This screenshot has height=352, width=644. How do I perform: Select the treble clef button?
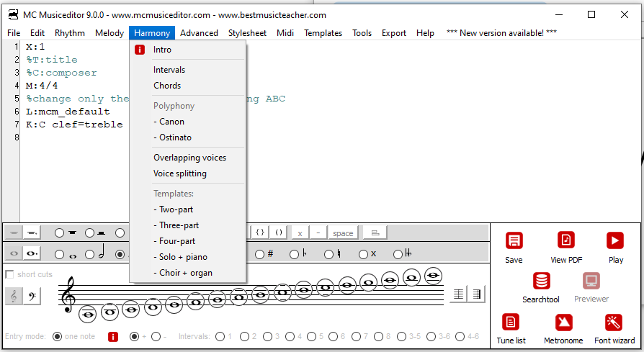pos(14,296)
